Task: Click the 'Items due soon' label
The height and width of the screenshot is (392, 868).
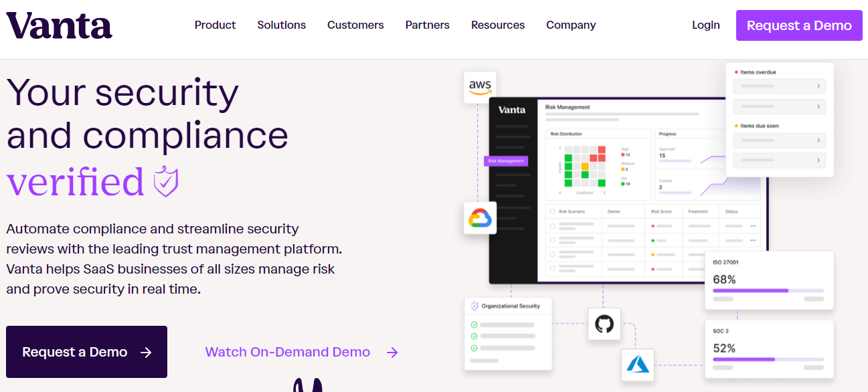Action: (760, 126)
